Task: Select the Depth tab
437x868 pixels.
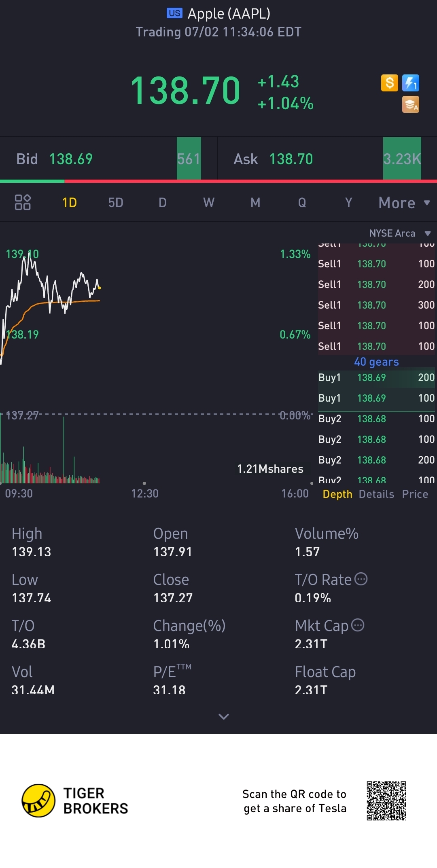Action: point(337,494)
